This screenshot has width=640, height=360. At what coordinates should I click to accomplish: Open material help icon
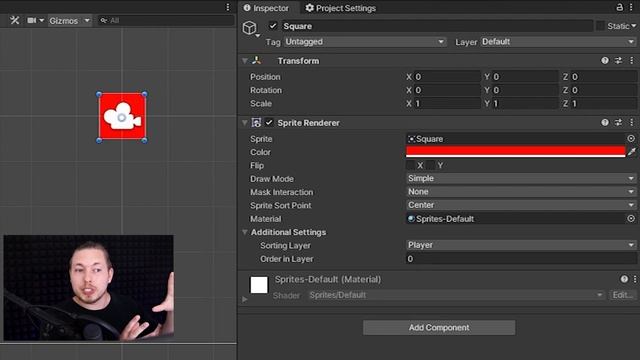624,279
